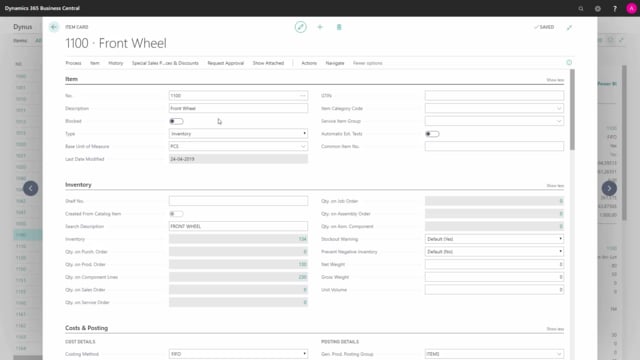
Task: Toggle Created From Catalog Item switch
Action: click(176, 214)
